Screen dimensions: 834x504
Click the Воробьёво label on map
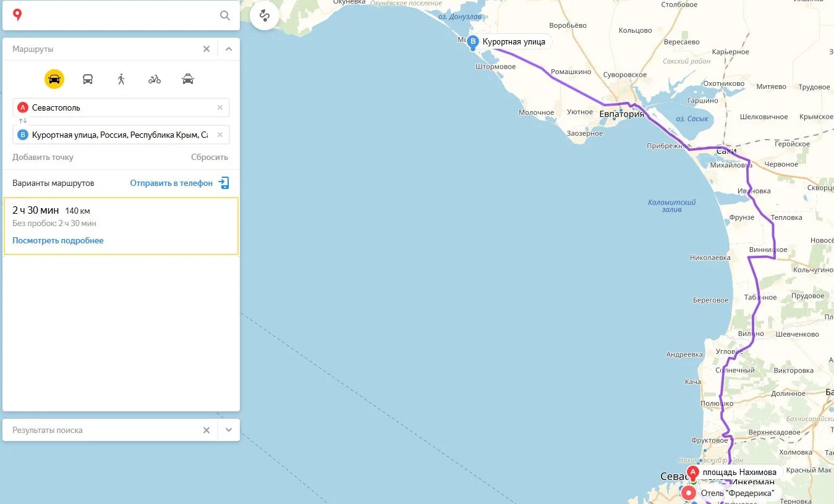(568, 25)
